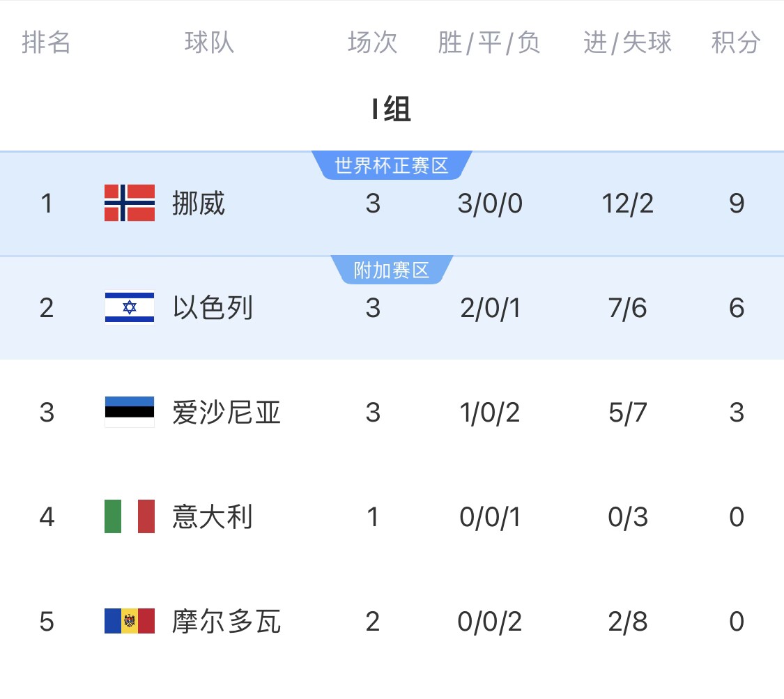Open the 以色列 team name
The image size is (784, 699).
coord(213,308)
